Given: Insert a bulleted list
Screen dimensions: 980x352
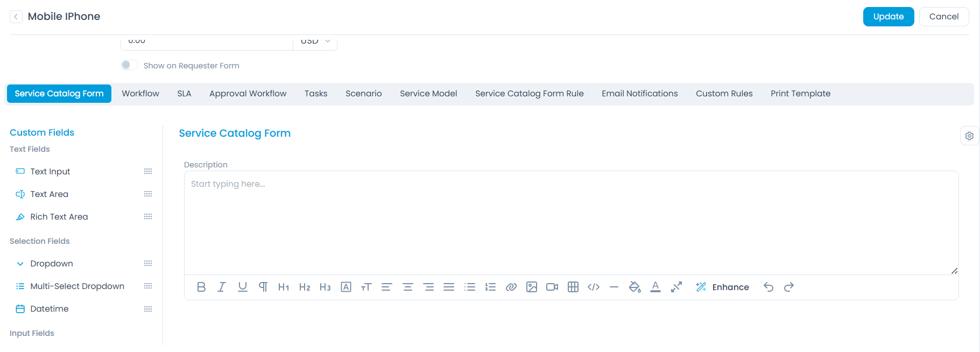Looking at the screenshot, I should coord(470,287).
